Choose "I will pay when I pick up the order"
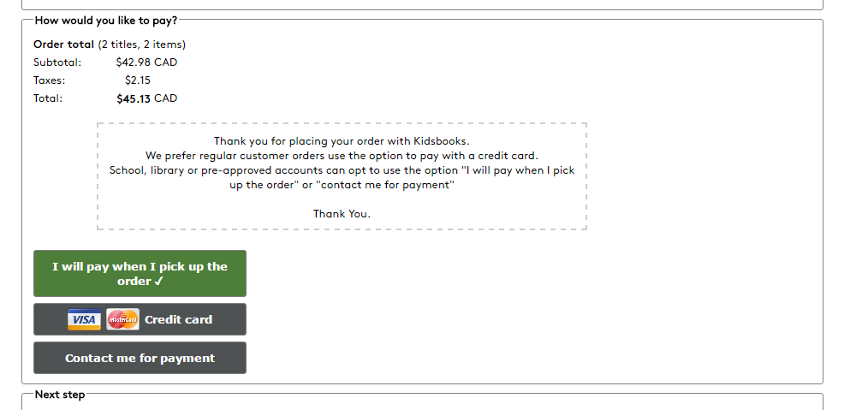Image resolution: width=868 pixels, height=410 pixels. coord(140,273)
